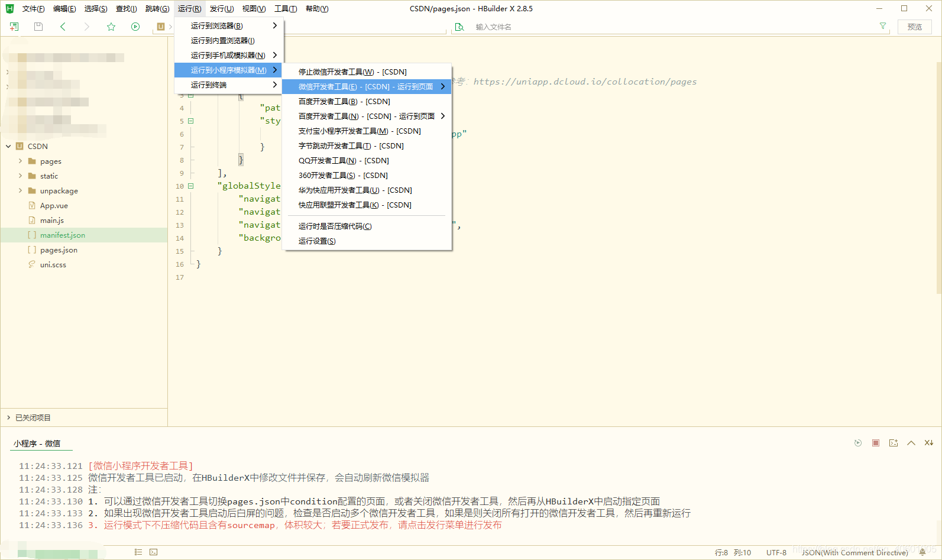
Task: Close console panel with X-arrow icon
Action: click(x=929, y=443)
